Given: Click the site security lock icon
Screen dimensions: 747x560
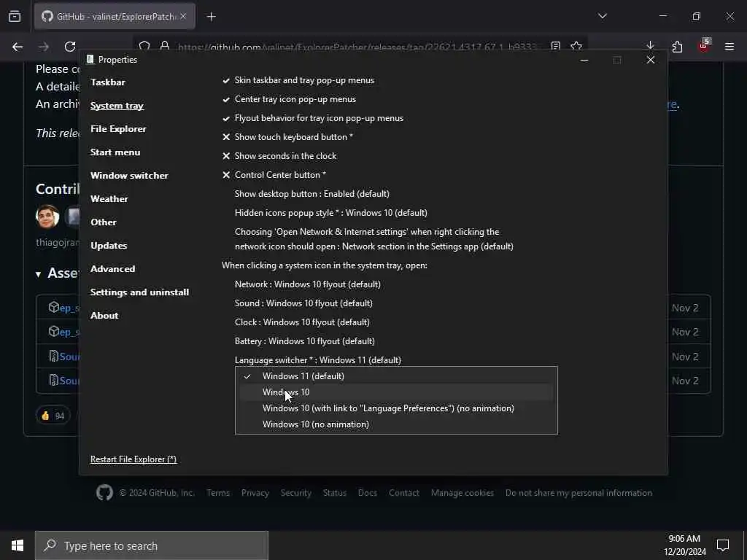Looking at the screenshot, I should click(165, 46).
